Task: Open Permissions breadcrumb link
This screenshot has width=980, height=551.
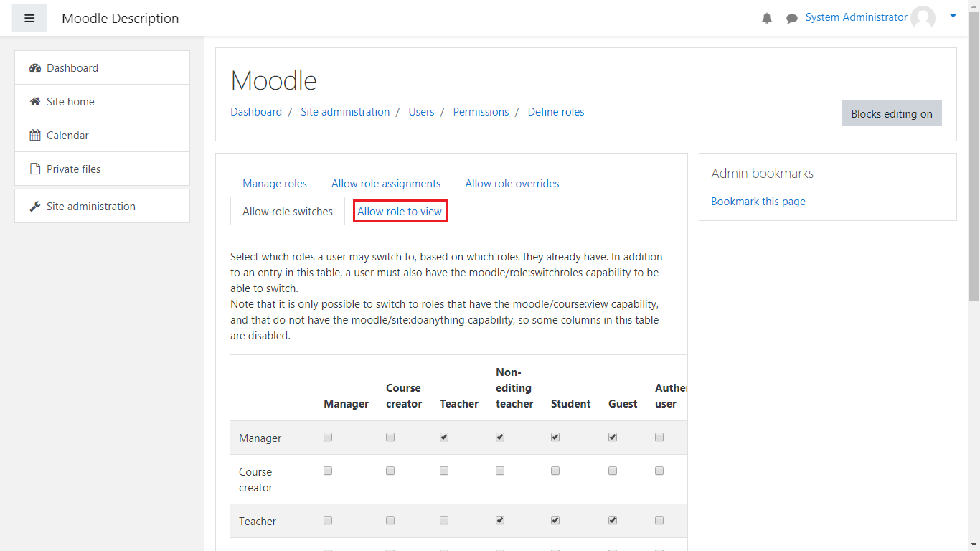Action: pyautogui.click(x=481, y=112)
